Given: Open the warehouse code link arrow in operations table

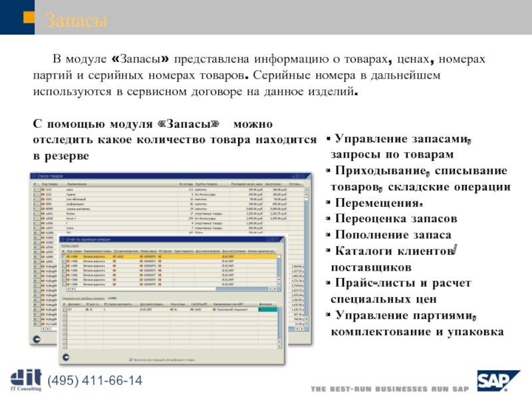Looking at the screenshot, I should click(x=172, y=309).
